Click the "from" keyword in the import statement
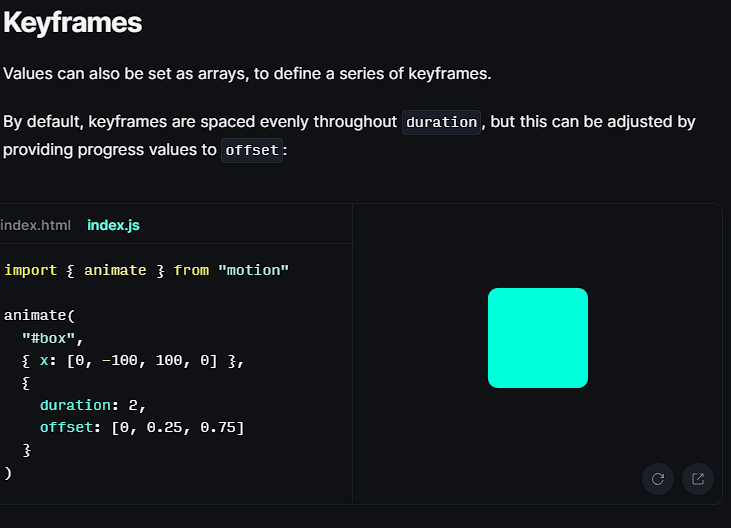Viewport: 731px width, 528px height. [x=191, y=270]
